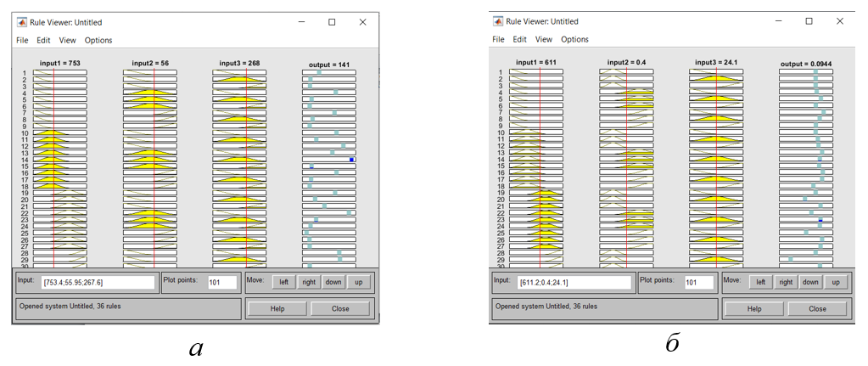The image size is (868, 366).
Task: Open Options menu in the window showing input1 = 753
Action: click(x=98, y=40)
